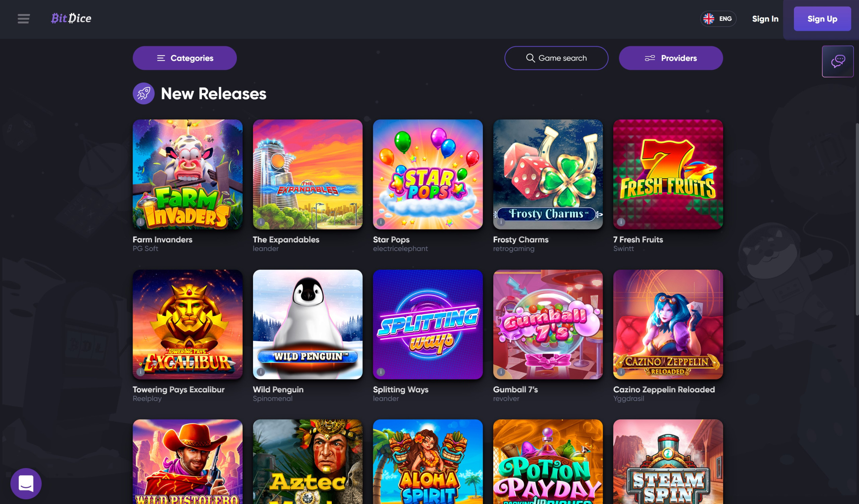
Task: Show info for Cazino Zeppelin Reloaded
Action: pyautogui.click(x=621, y=372)
